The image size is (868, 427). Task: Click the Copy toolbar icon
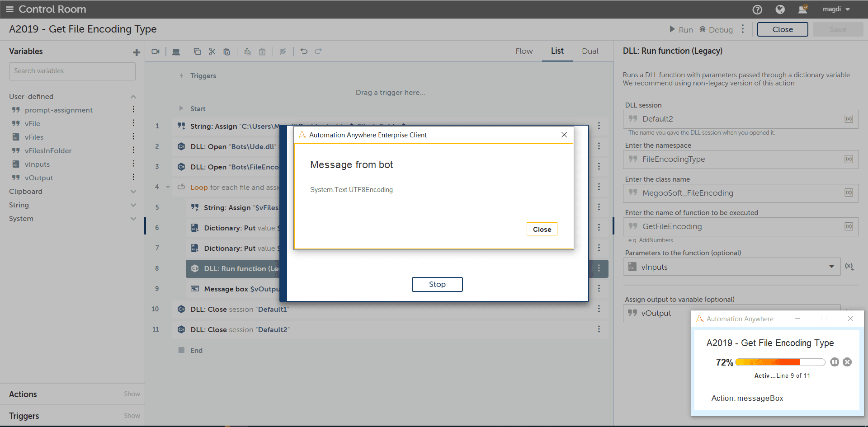pyautogui.click(x=197, y=52)
